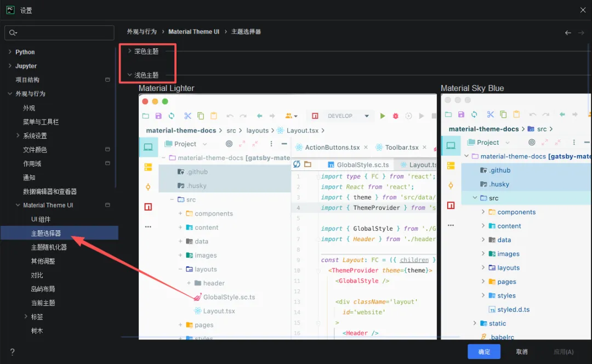
Task: Open the 外观 settings page
Action: coord(29,107)
